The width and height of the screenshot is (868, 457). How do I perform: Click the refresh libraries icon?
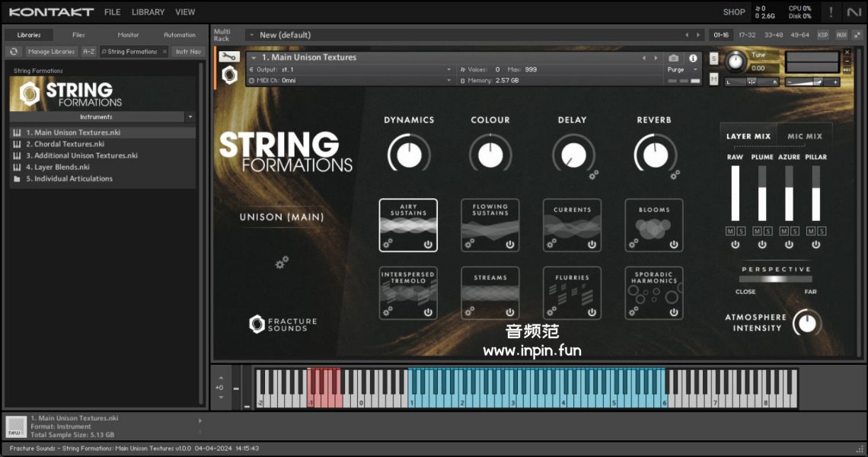coord(13,52)
